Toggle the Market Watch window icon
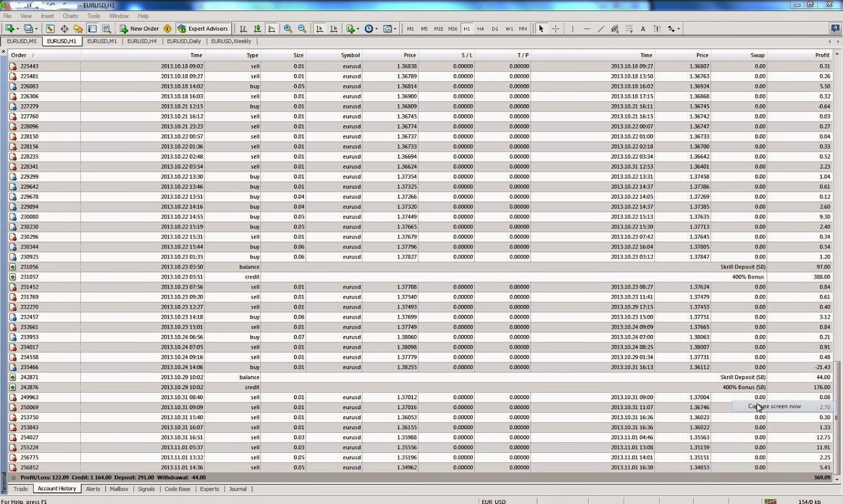 click(50, 28)
